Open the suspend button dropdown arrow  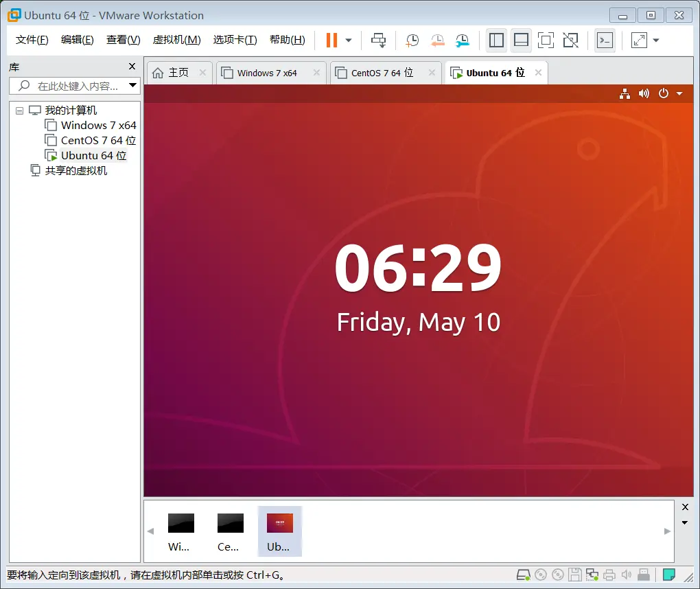click(348, 40)
